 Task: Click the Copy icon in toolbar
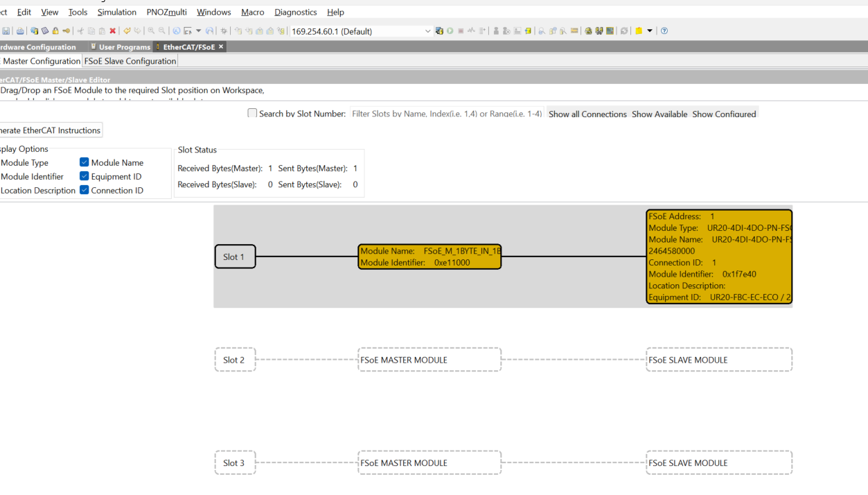click(91, 31)
